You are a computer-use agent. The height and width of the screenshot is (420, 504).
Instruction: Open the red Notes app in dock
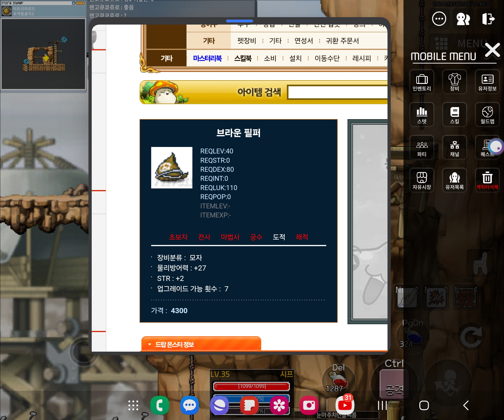tap(249, 405)
